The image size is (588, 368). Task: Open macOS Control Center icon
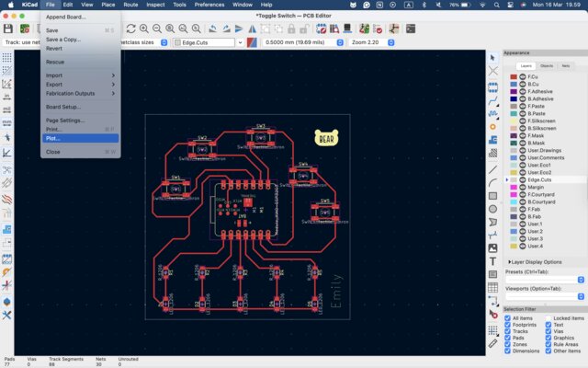pos(510,5)
